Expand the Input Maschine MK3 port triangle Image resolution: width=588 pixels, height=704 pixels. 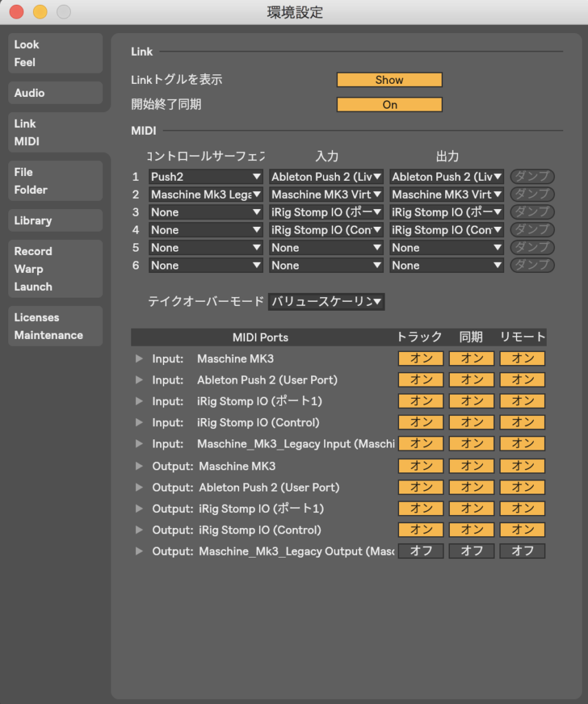(139, 359)
